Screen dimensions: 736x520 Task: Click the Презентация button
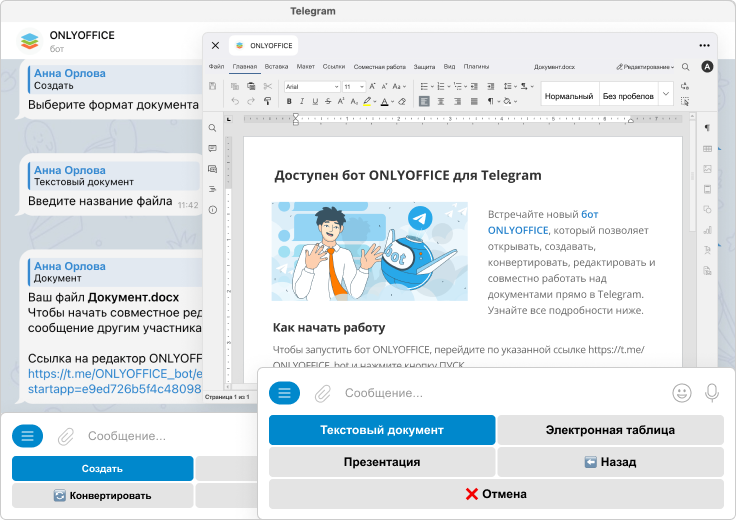[x=382, y=462]
